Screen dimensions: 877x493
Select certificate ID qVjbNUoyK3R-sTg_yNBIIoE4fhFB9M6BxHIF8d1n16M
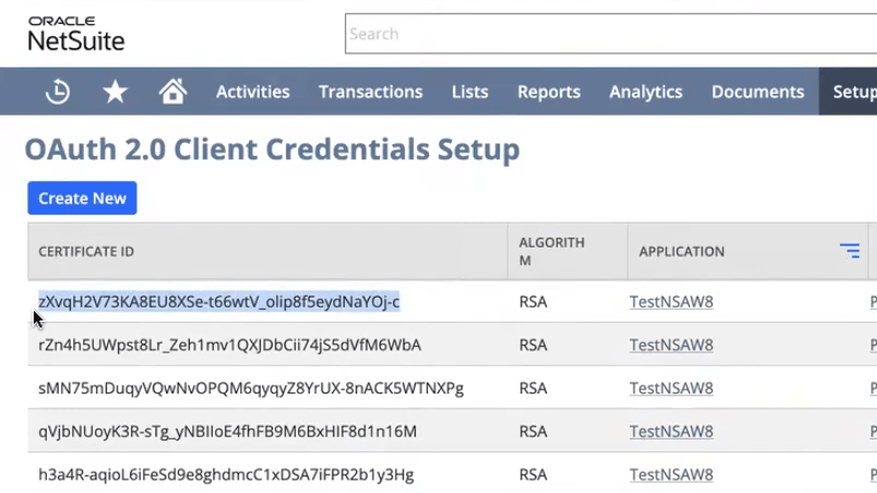227,431
